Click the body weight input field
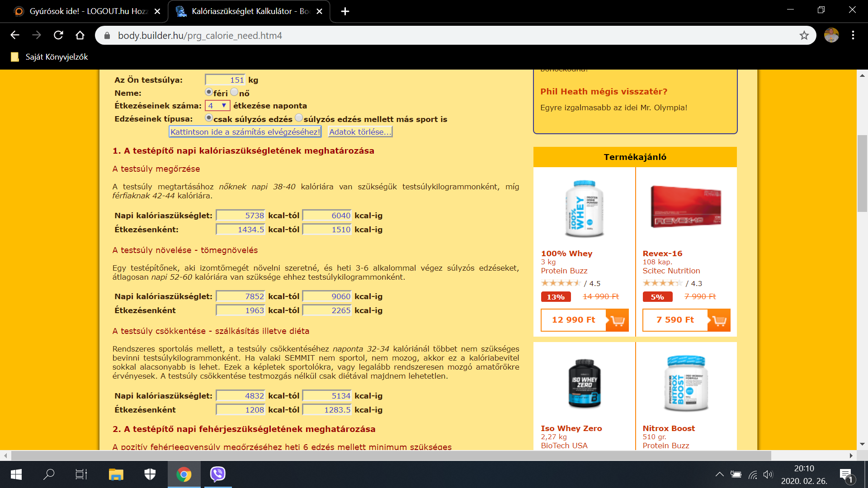 [225, 80]
